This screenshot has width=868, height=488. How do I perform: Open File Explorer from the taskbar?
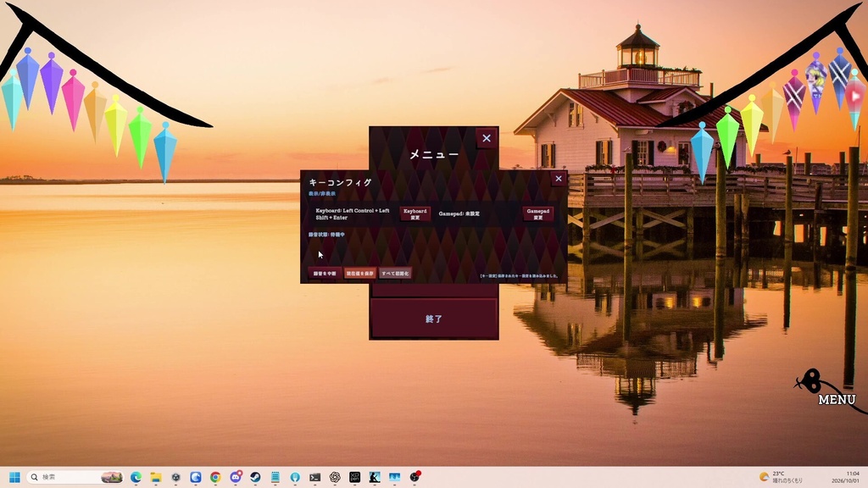(156, 477)
